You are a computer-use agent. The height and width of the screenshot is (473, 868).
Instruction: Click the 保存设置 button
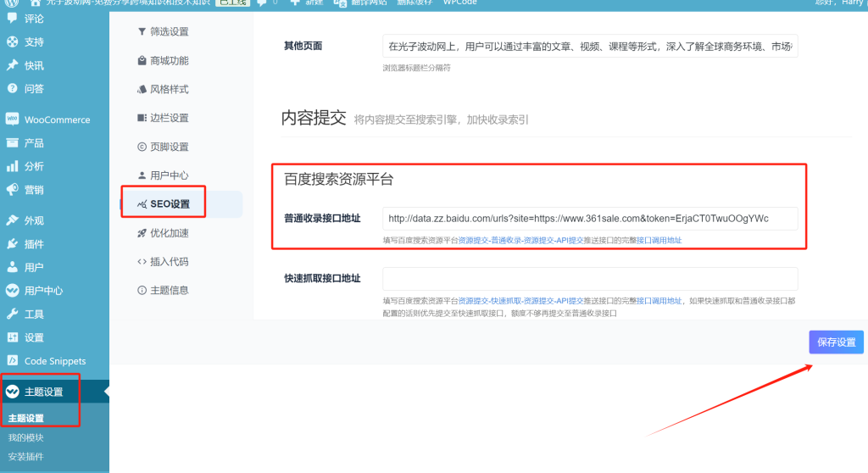pyautogui.click(x=836, y=342)
